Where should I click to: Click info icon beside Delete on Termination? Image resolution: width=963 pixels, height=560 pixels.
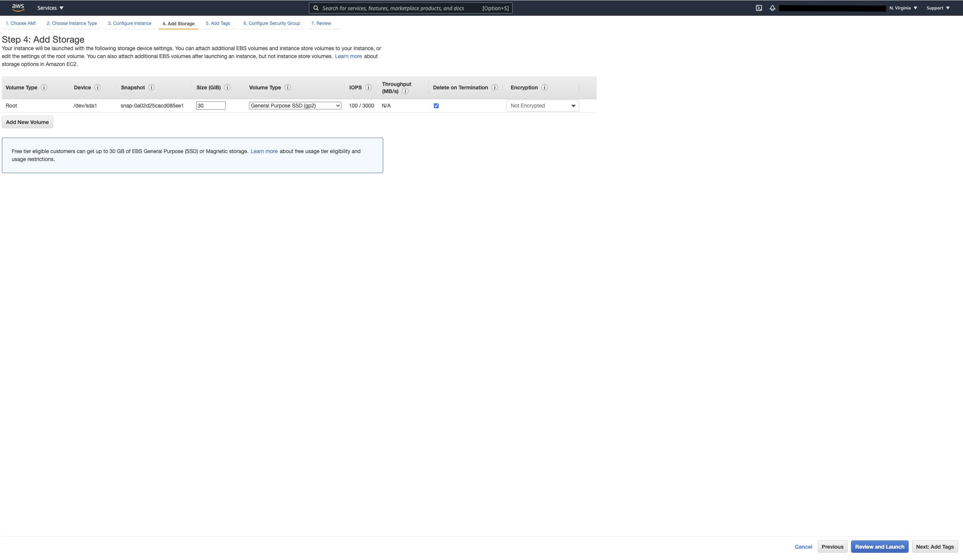tap(495, 87)
